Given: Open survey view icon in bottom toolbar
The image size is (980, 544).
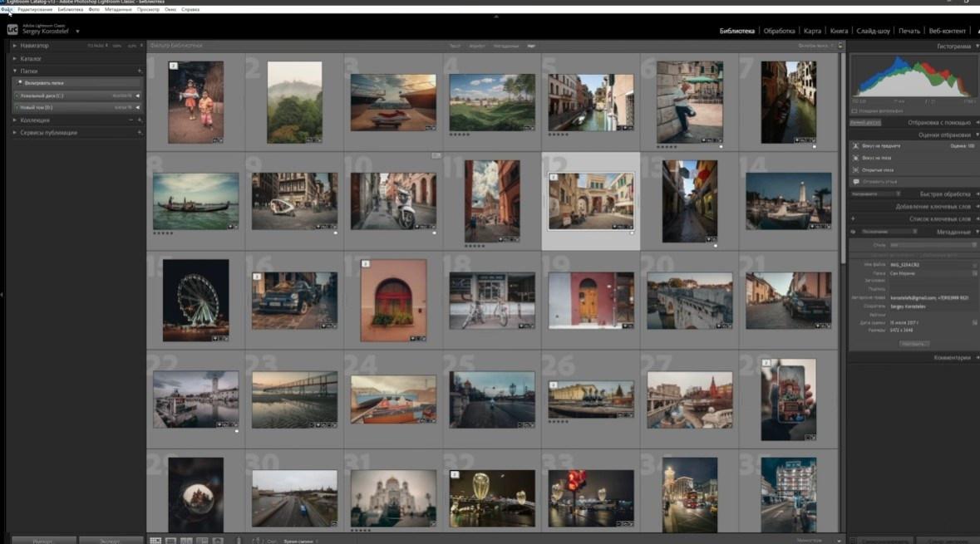Looking at the screenshot, I should pos(202,540).
